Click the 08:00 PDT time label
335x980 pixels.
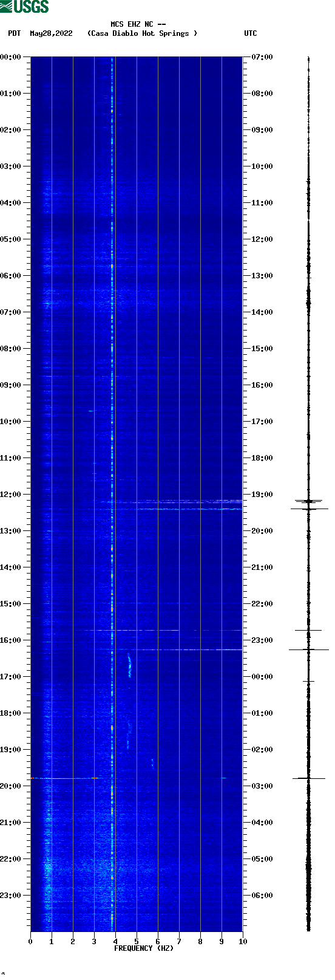(11, 349)
